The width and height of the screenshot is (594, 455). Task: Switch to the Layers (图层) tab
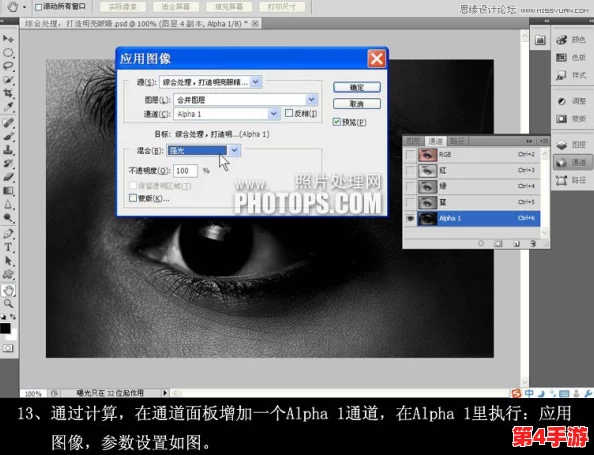[x=413, y=141]
